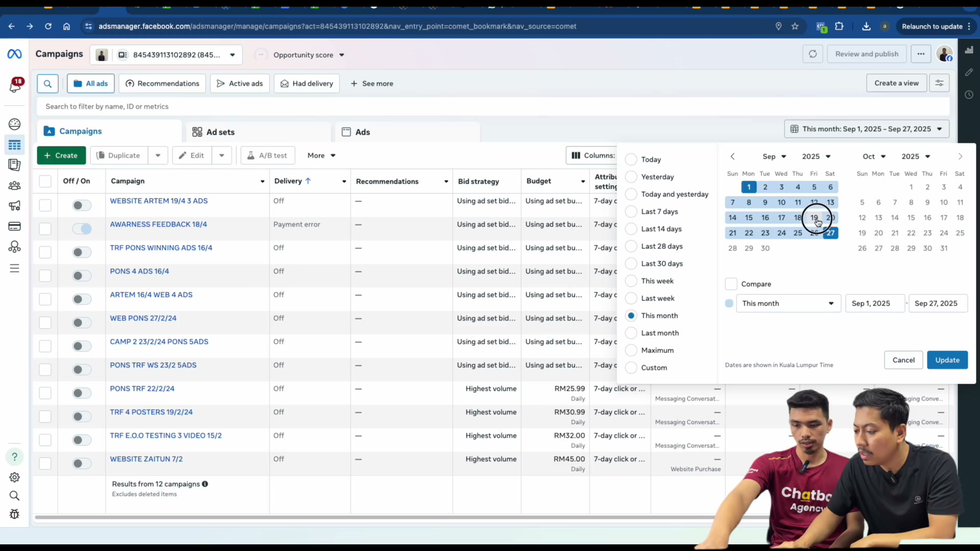Click the Update button
The image size is (980, 551).
(x=947, y=360)
